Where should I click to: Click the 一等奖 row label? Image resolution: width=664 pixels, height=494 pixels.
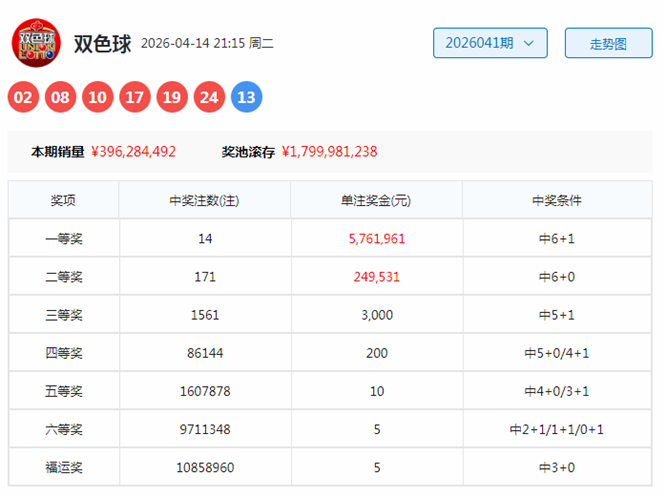pyautogui.click(x=64, y=239)
